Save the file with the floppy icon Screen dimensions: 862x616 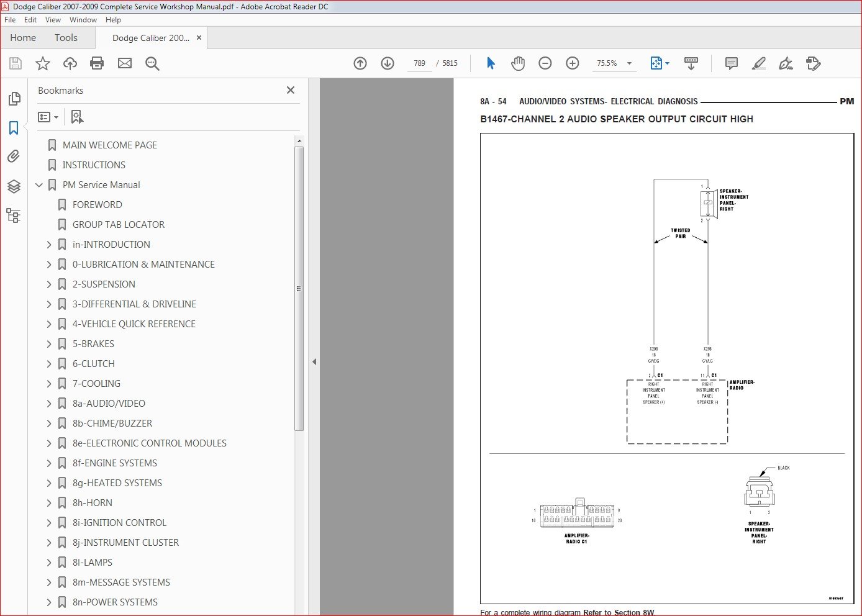16,63
